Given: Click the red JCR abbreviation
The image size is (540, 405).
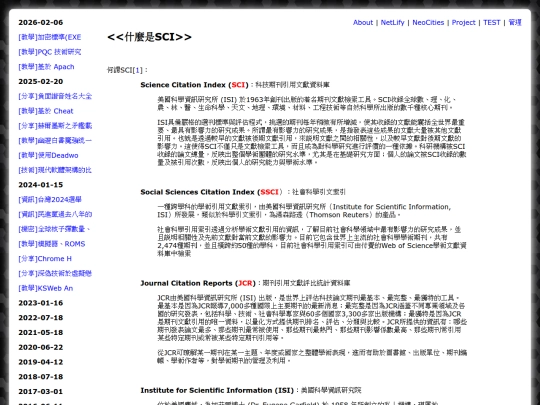Looking at the screenshot, I should pyautogui.click(x=245, y=283).
